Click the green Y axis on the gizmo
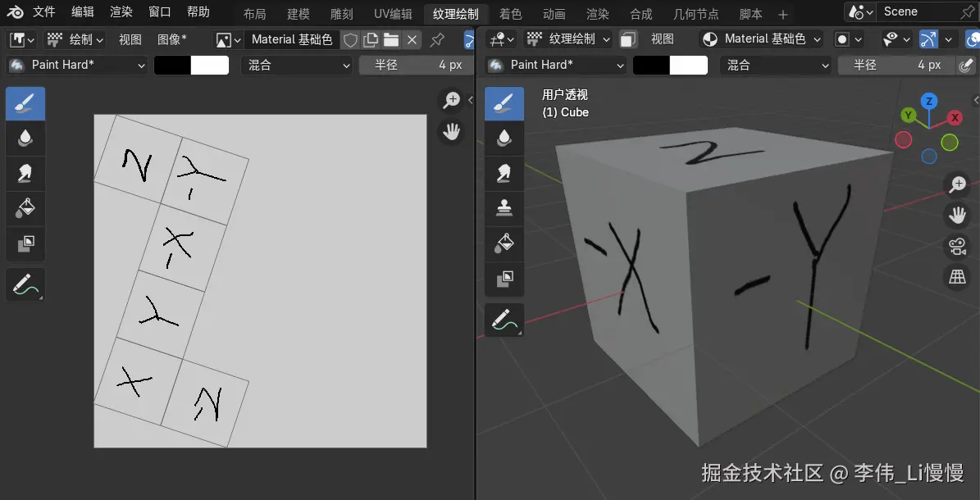This screenshot has width=980, height=500. [908, 115]
